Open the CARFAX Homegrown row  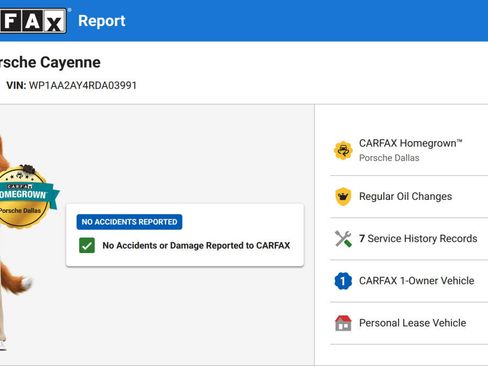tap(409, 150)
